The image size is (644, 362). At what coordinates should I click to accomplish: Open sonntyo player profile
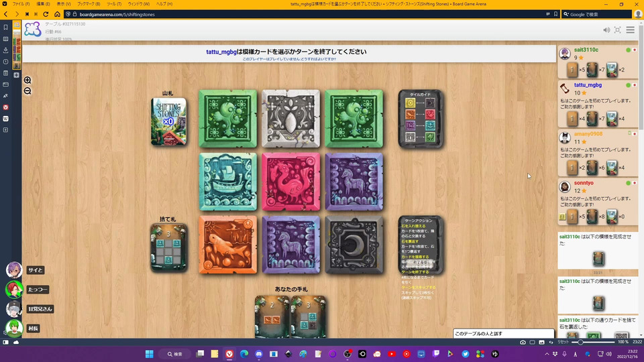click(x=584, y=182)
